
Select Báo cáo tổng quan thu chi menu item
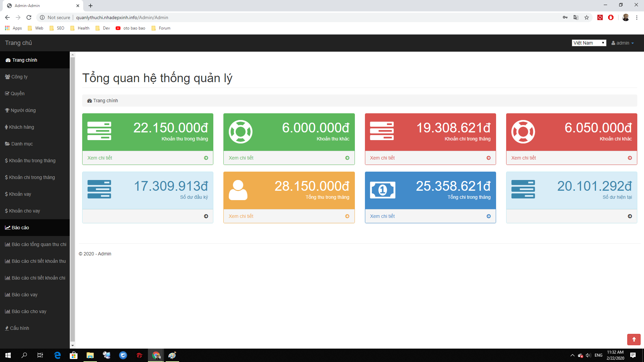39,244
